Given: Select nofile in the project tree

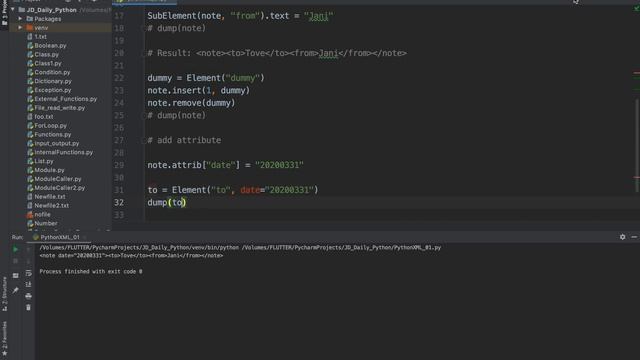Looking at the screenshot, I should [x=39, y=214].
